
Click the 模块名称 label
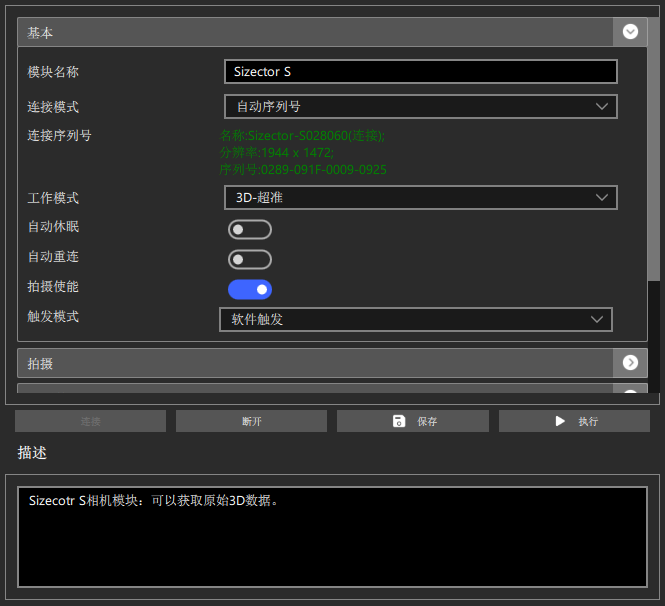point(53,72)
